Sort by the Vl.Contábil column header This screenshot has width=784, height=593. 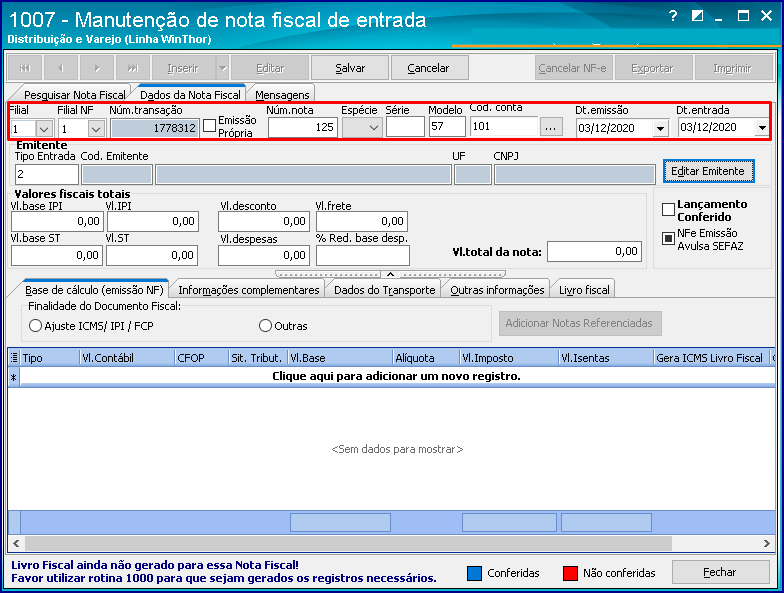[x=127, y=358]
